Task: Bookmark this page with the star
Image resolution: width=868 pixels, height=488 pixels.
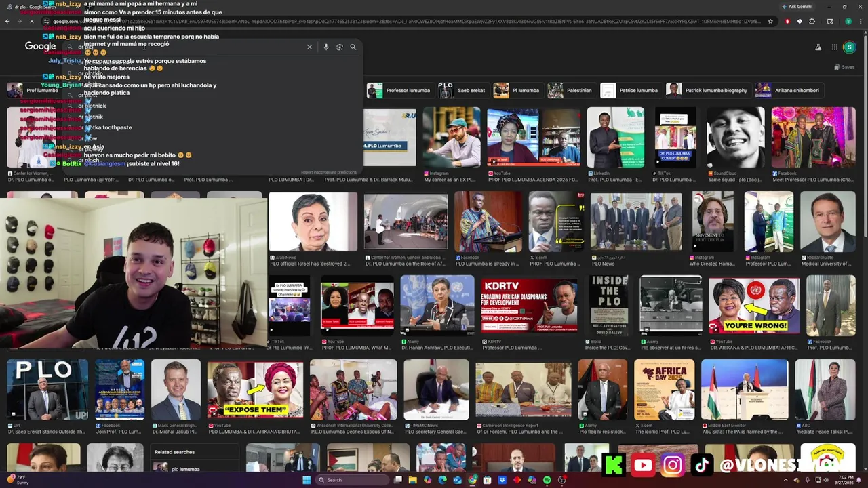Action: 770,21
